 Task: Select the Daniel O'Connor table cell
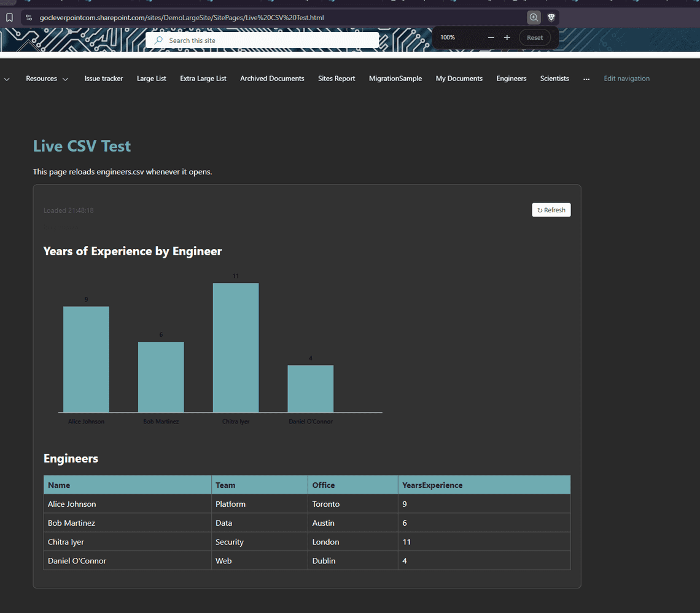tap(127, 561)
